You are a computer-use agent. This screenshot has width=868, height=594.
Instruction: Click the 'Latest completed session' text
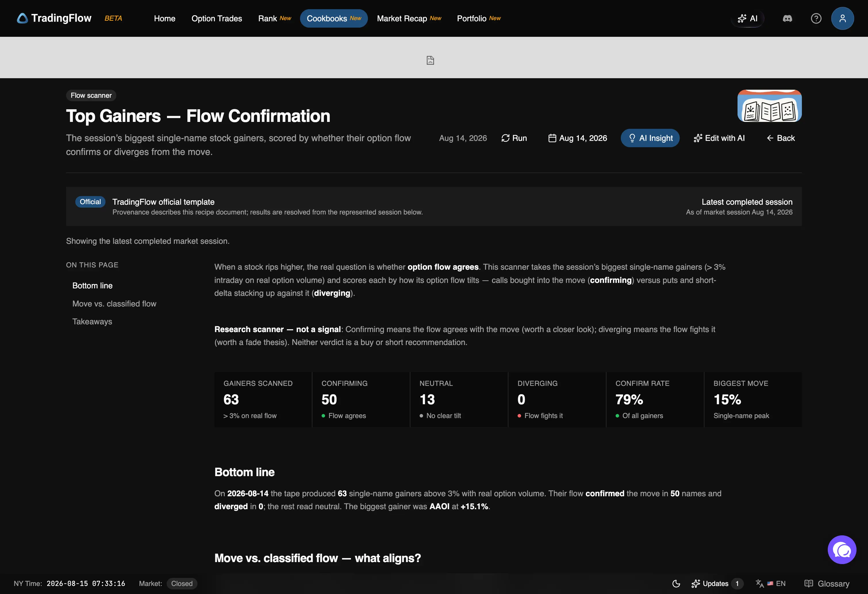tap(747, 202)
